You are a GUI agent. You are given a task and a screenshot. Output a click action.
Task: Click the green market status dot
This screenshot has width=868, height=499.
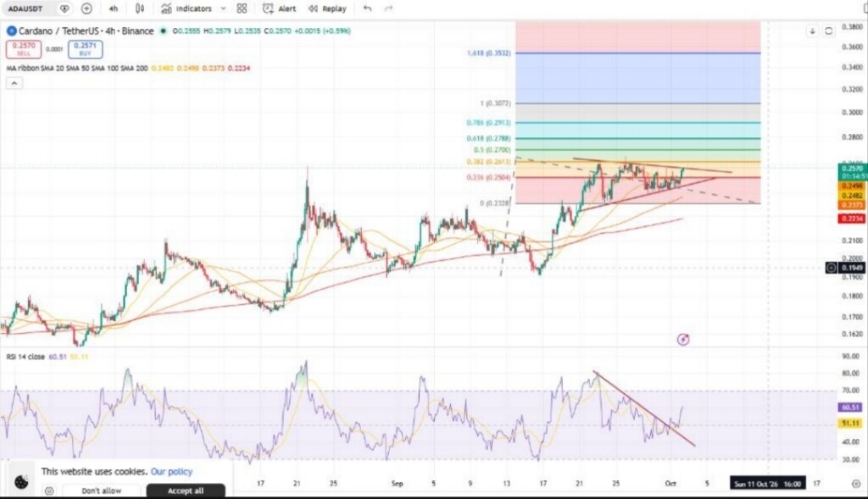click(x=164, y=31)
